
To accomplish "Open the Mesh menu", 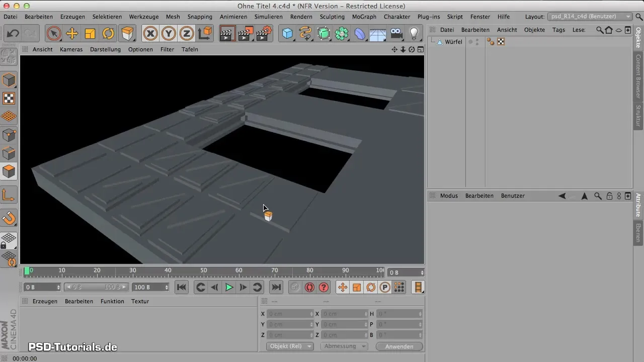I will tap(173, 17).
